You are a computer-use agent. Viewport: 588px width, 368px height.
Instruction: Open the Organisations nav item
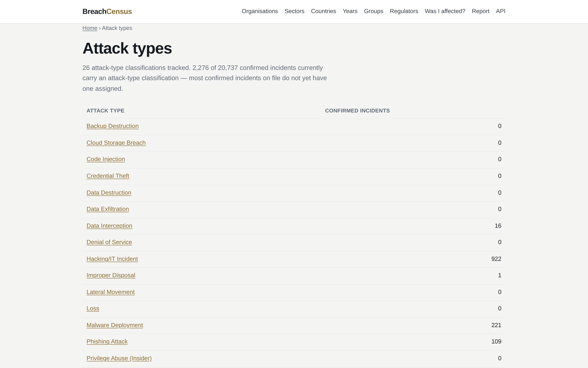click(x=260, y=11)
